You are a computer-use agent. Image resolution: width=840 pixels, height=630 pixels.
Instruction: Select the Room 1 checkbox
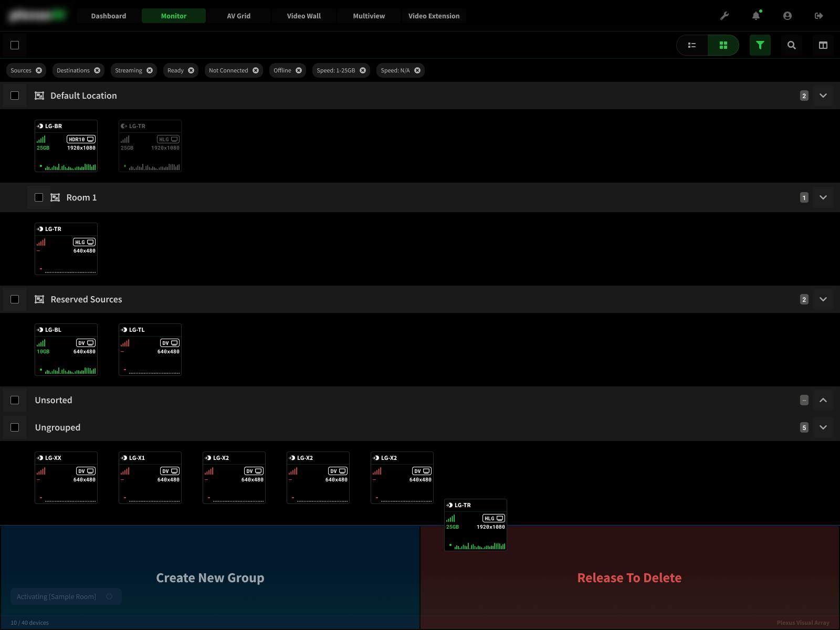(39, 197)
